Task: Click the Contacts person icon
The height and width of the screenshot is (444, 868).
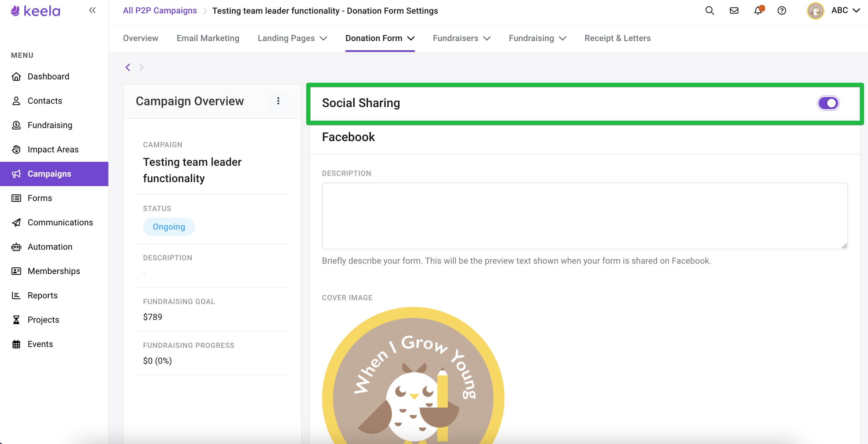Action: coord(16,101)
